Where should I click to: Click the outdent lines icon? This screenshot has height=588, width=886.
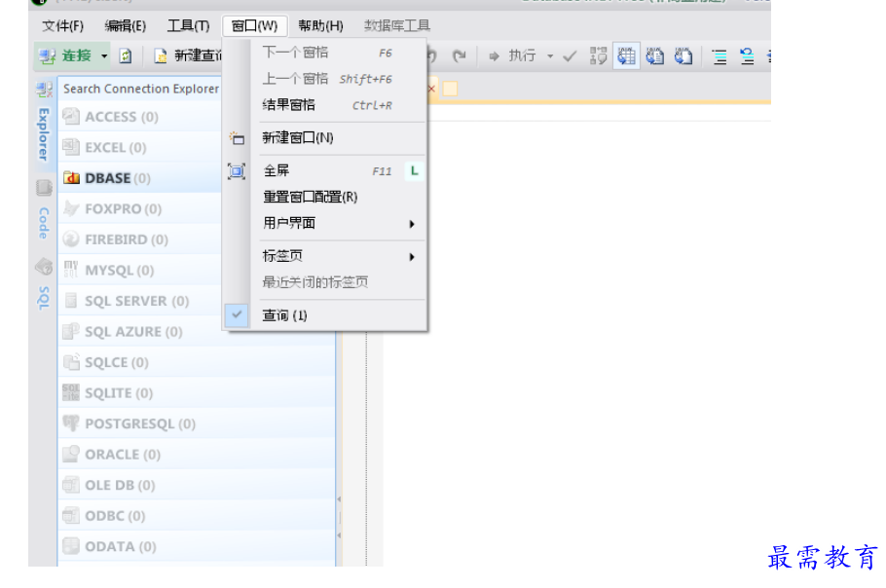(747, 56)
